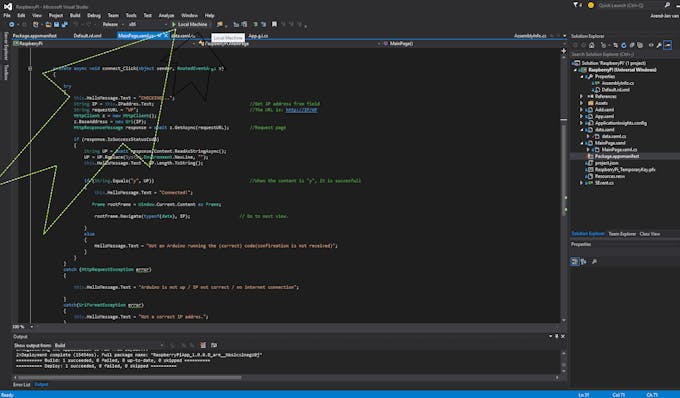Screen dimensions: 680x398
Task: Open the Analyze menu
Action: (x=166, y=15)
